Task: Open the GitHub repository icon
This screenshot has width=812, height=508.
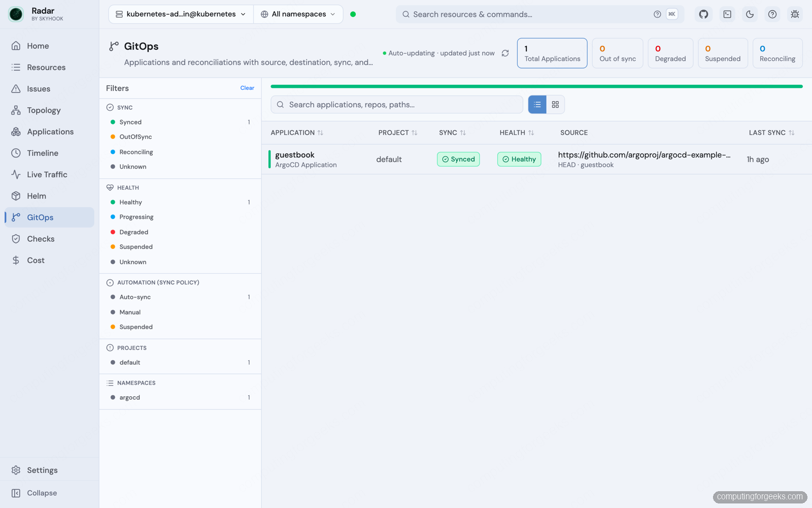Action: 703,14
